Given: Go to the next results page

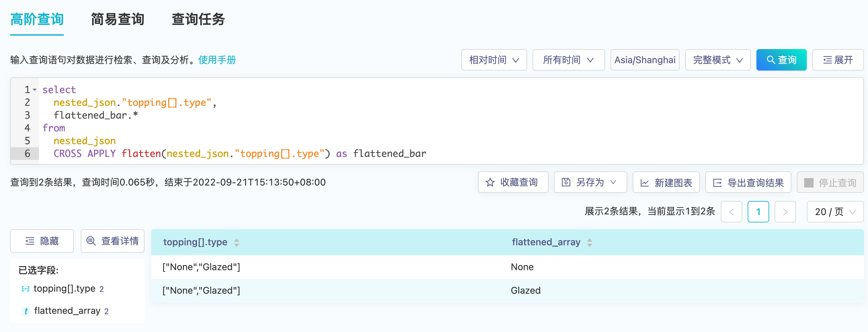Looking at the screenshot, I should (785, 212).
